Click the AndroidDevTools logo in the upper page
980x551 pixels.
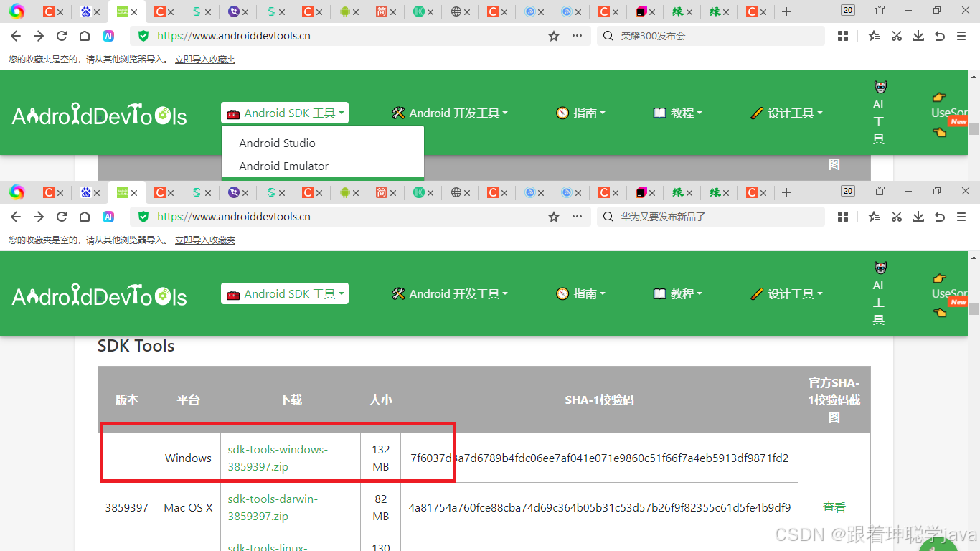coord(100,115)
